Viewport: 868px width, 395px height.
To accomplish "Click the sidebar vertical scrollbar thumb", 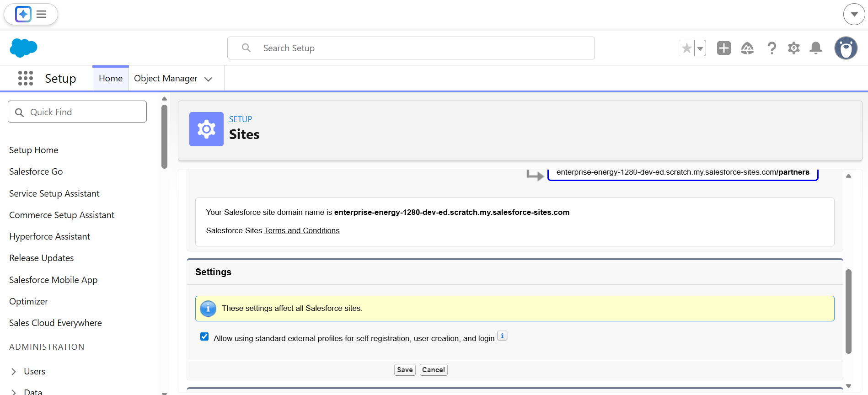I will [165, 137].
